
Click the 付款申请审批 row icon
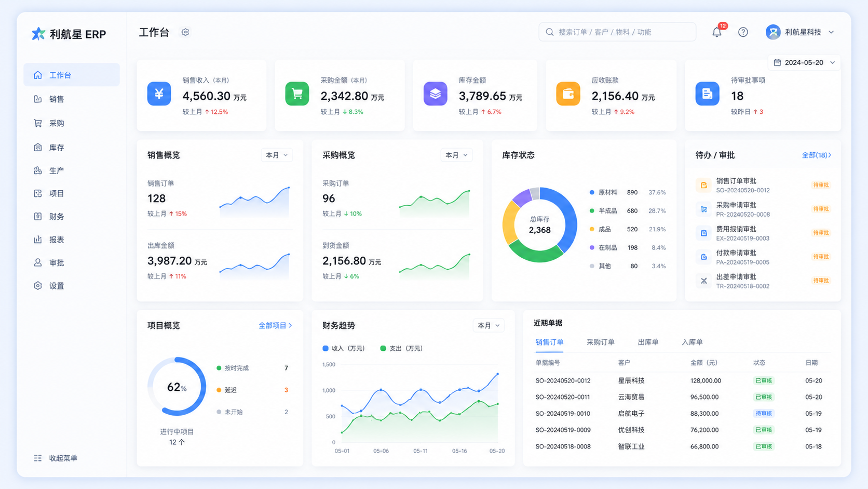click(703, 257)
